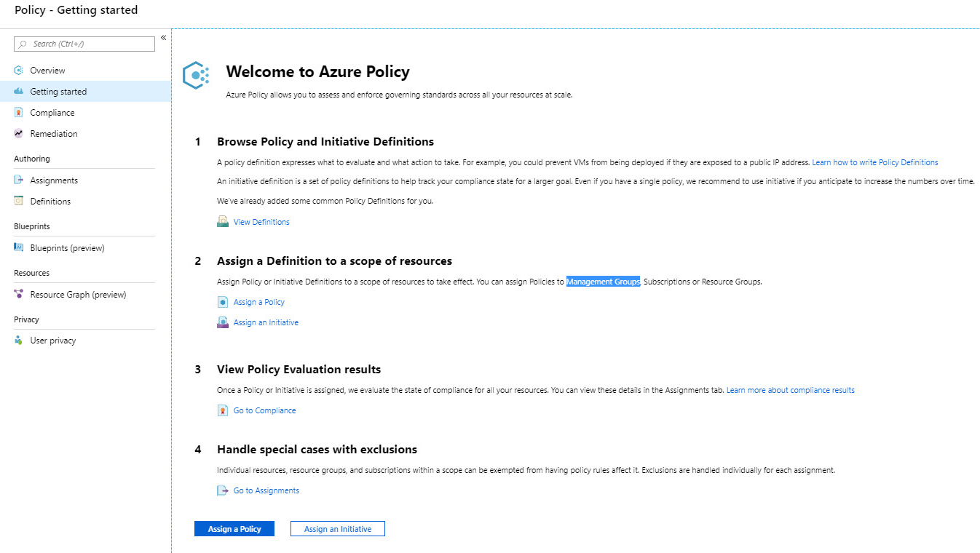Click the Resources section label in sidebar

click(32, 273)
